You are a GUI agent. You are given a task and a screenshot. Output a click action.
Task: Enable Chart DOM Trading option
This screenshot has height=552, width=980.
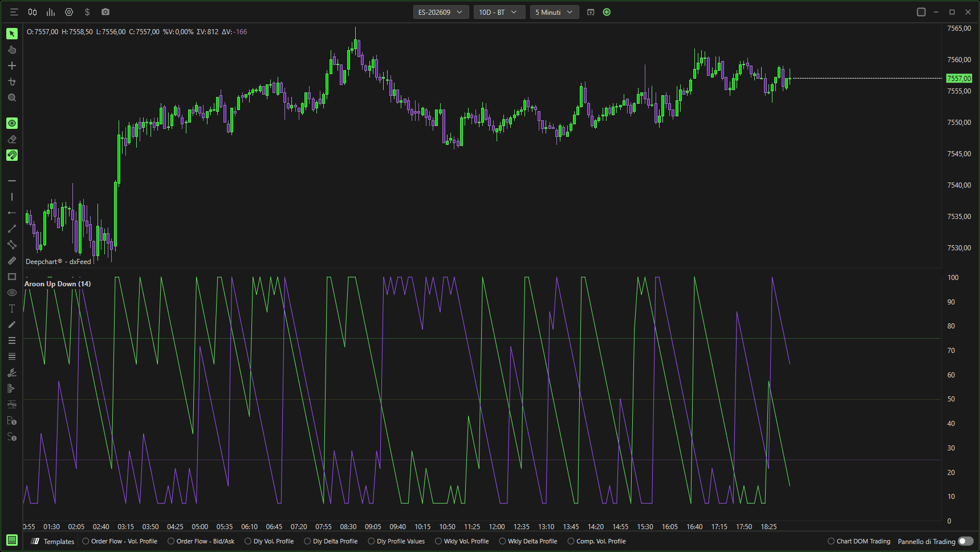859,541
